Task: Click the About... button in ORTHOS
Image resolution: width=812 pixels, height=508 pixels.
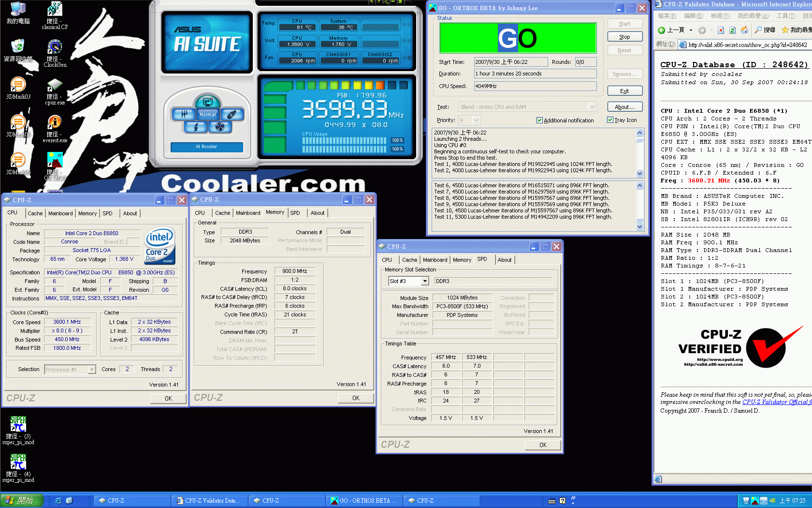Action: point(624,107)
